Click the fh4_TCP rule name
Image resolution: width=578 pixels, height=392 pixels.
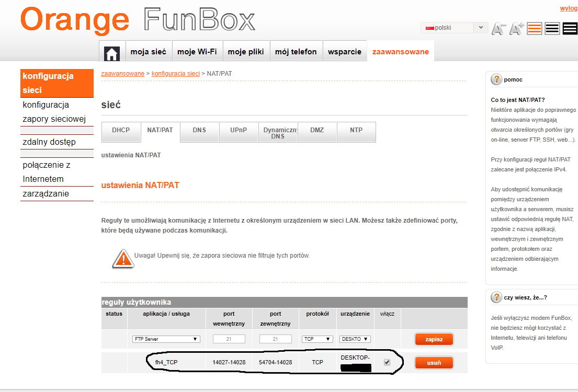click(x=166, y=362)
